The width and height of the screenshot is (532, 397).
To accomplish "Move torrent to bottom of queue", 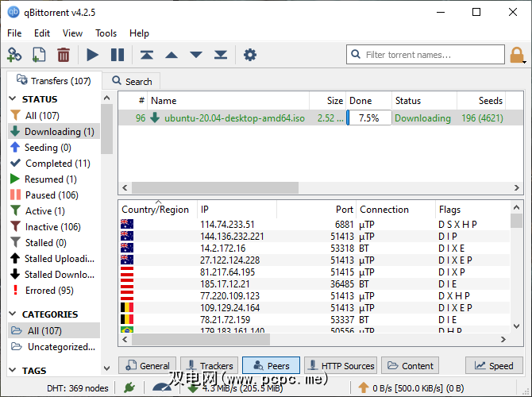I will pyautogui.click(x=221, y=55).
